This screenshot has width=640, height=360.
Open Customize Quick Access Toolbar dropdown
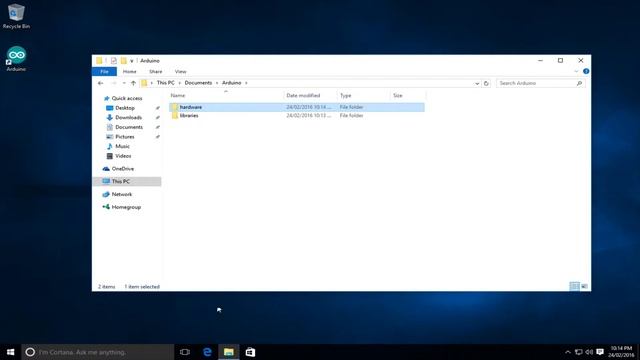(131, 61)
